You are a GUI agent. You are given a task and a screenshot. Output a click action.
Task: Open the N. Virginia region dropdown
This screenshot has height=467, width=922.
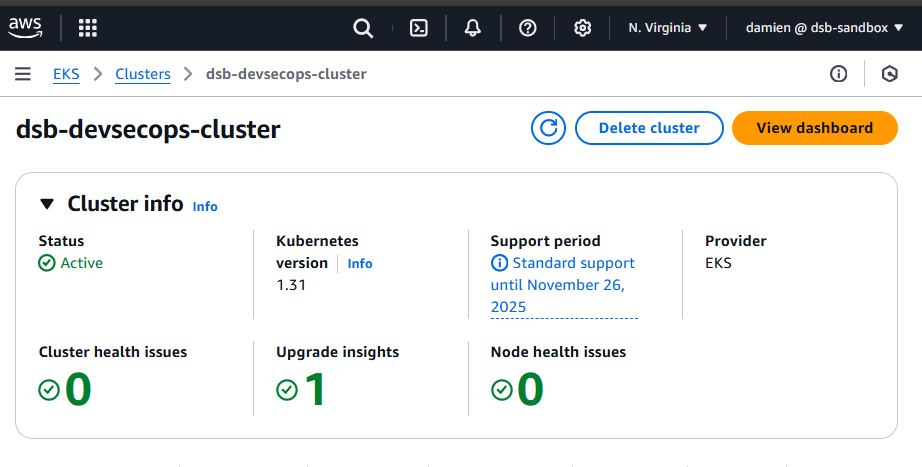pos(667,28)
